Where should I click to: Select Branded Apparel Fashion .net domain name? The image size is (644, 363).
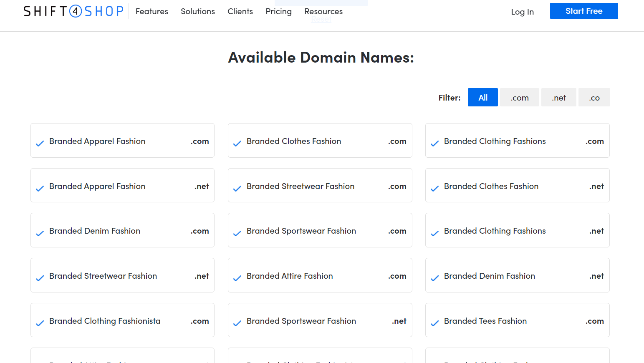[122, 185]
